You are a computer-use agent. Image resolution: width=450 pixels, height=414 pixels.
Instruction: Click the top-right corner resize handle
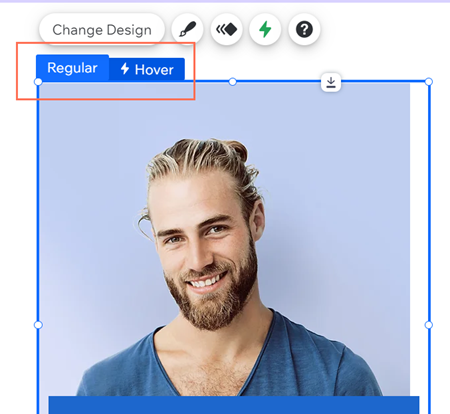[429, 82]
